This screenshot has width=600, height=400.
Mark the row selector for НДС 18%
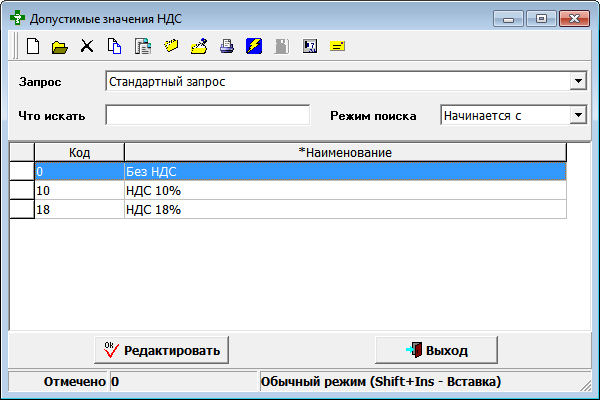coord(22,209)
